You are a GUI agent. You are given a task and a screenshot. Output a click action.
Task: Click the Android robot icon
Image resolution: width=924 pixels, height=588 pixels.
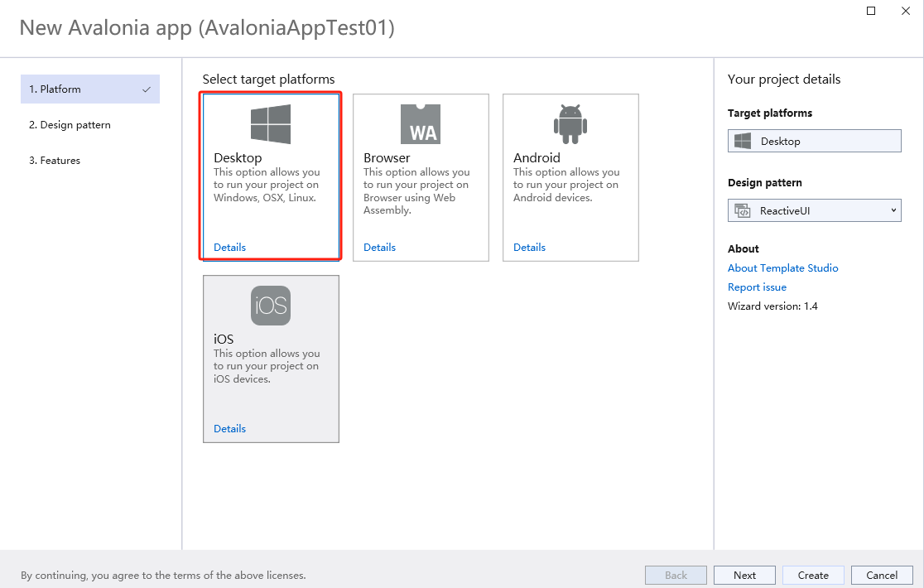point(570,124)
